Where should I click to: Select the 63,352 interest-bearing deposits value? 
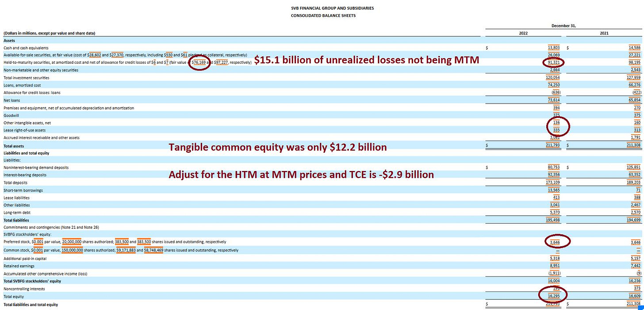point(634,175)
